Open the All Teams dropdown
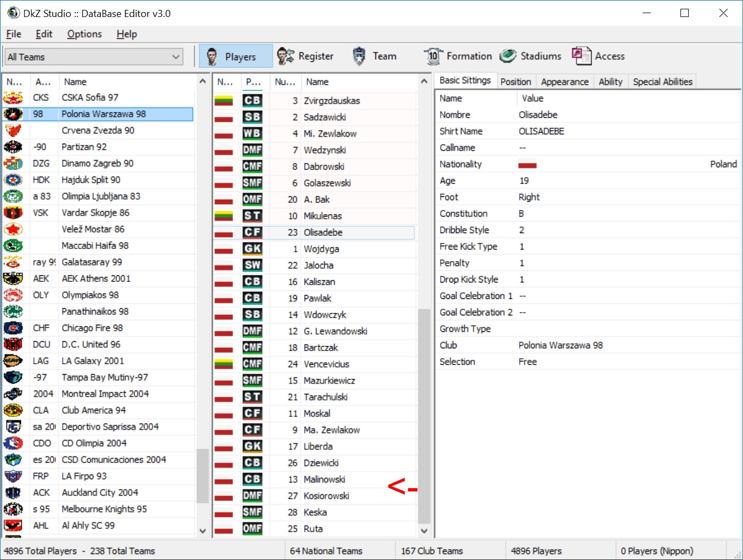The height and width of the screenshot is (560, 743). click(x=94, y=57)
